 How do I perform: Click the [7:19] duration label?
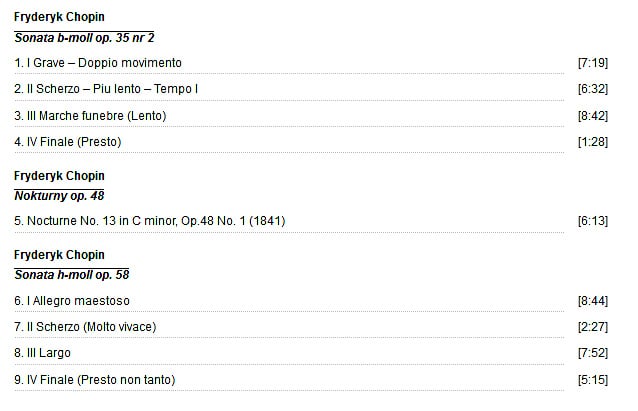point(593,63)
